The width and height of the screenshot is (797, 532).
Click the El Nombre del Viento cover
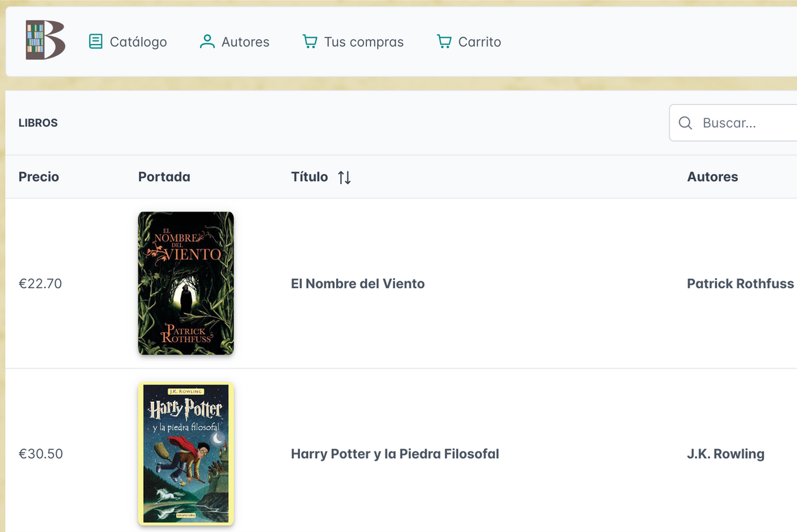coord(186,283)
